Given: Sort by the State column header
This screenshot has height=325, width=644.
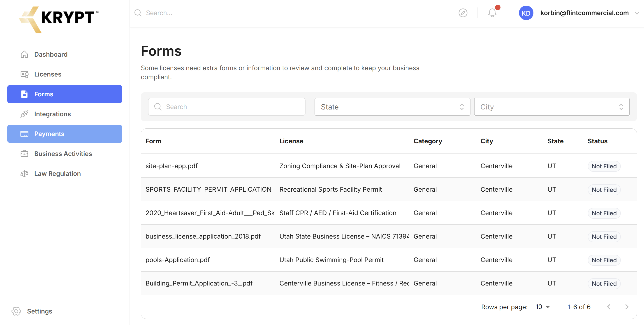Looking at the screenshot, I should pyautogui.click(x=555, y=141).
